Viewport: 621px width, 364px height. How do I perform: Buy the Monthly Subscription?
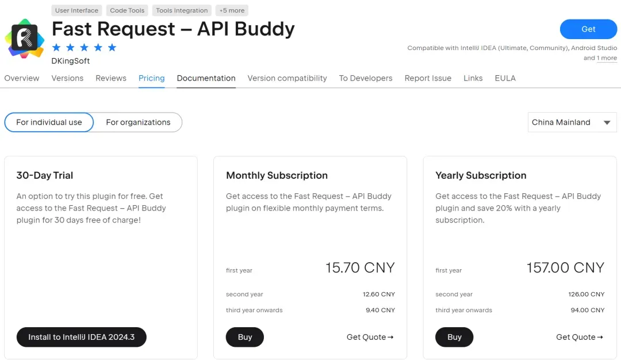245,337
